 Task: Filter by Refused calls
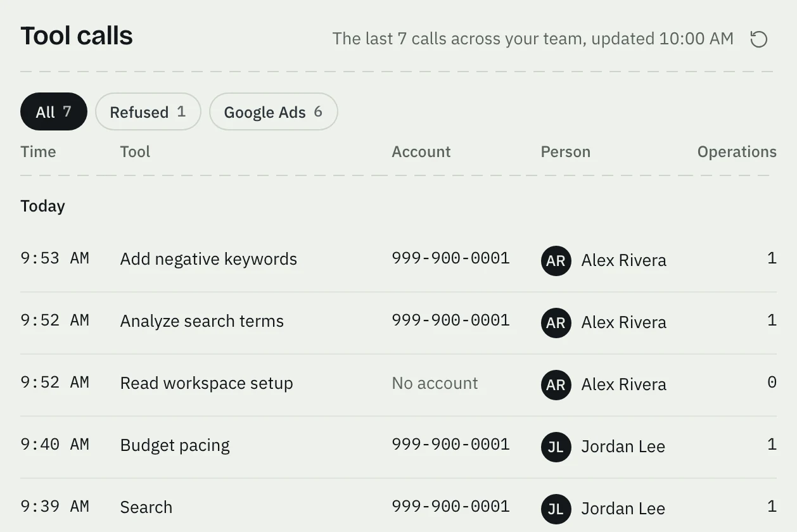tap(148, 112)
